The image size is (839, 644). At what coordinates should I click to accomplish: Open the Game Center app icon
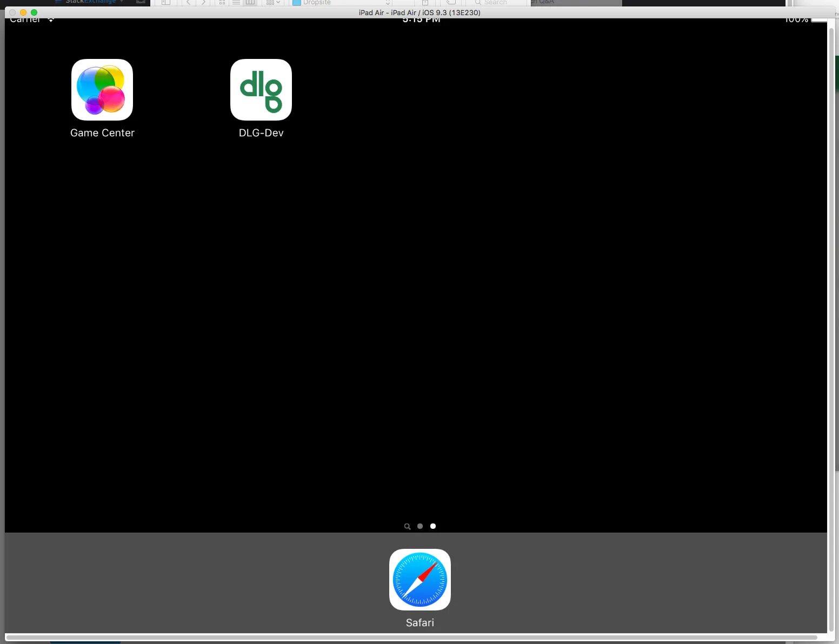tap(102, 90)
